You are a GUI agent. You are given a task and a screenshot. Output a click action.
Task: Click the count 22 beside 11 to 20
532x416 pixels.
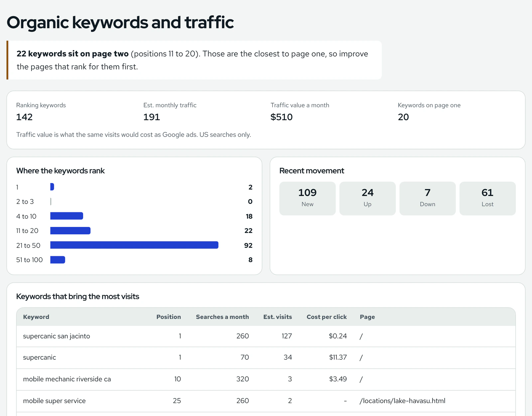click(x=248, y=231)
